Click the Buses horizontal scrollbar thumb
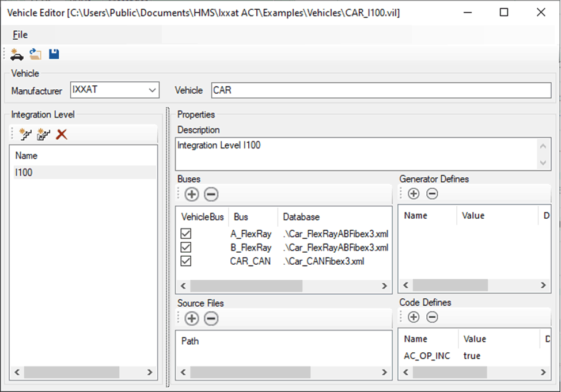561x392 pixels. click(x=247, y=286)
